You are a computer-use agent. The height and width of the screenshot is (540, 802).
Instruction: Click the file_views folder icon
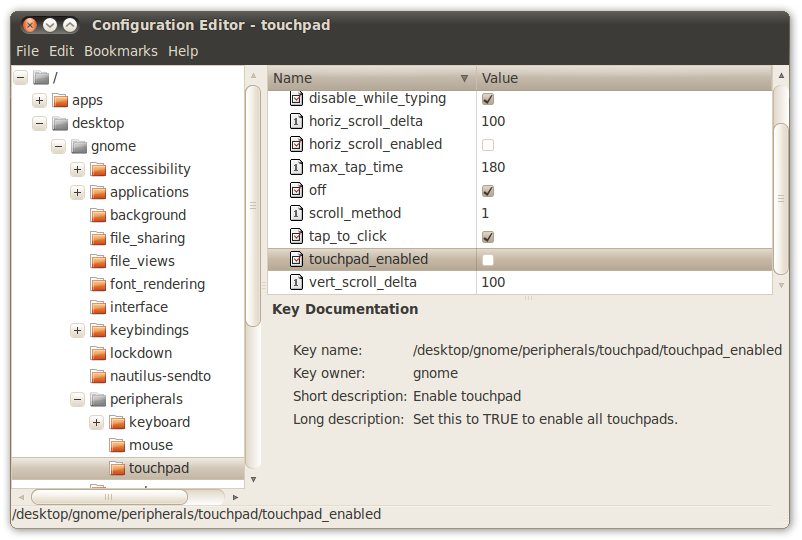click(x=98, y=261)
